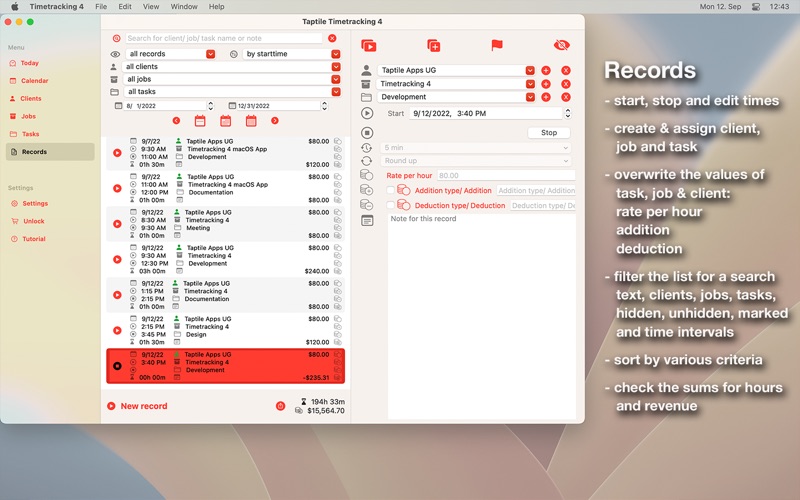This screenshot has width=800, height=500.
Task: Clear the search field with the red X
Action: (332, 38)
